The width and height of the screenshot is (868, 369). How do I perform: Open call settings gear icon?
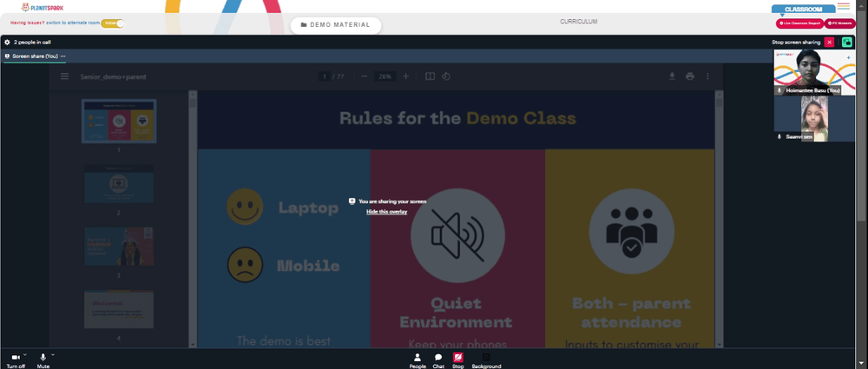pyautogui.click(x=7, y=42)
